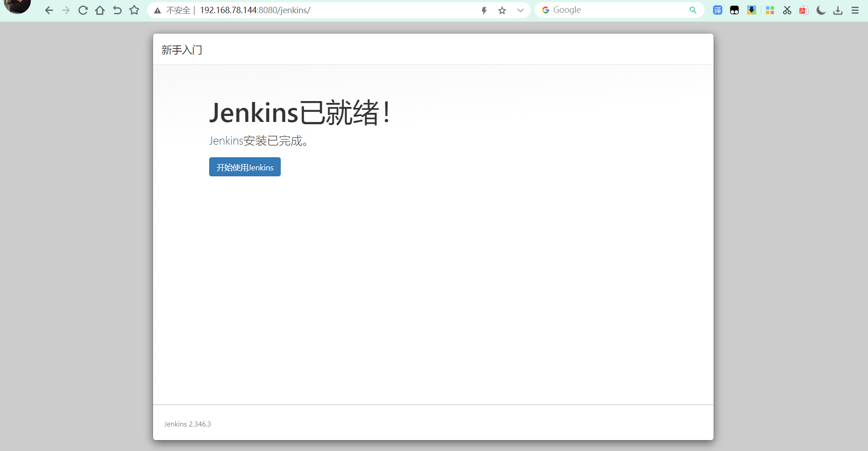Viewport: 868px width, 451px height.
Task: Open the black two-eyed extension icon
Action: (x=734, y=10)
